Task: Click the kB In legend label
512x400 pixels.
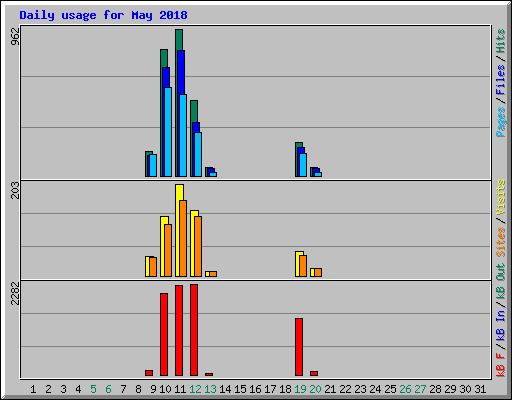Action: (501, 325)
